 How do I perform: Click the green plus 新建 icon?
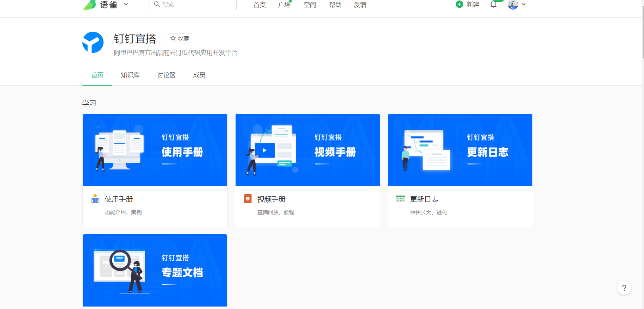click(x=459, y=4)
